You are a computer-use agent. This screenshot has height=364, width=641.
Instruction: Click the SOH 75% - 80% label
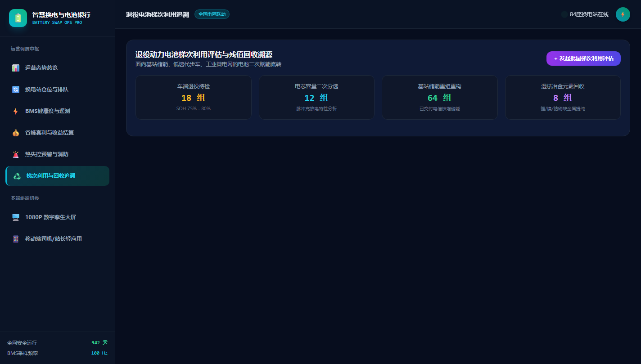pos(194,109)
